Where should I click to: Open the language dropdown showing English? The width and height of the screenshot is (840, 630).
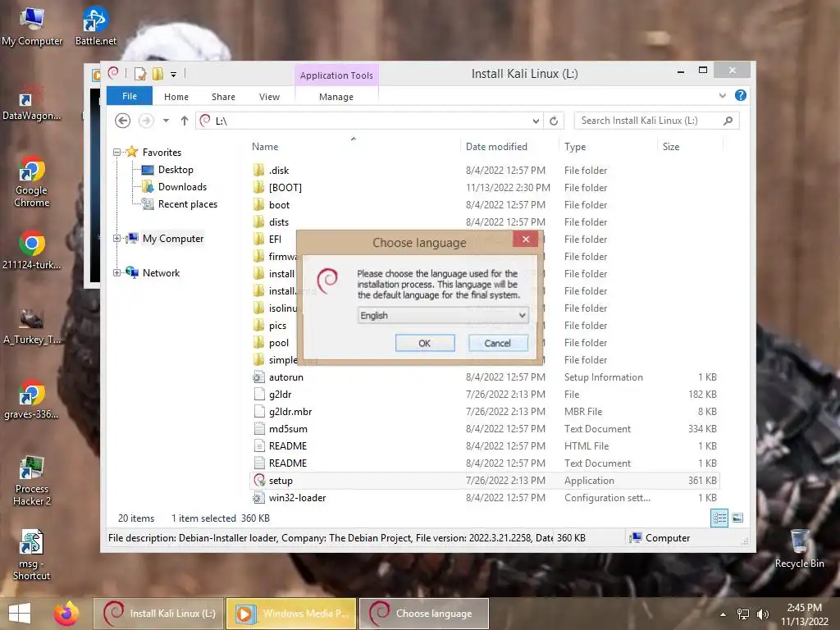pos(443,316)
